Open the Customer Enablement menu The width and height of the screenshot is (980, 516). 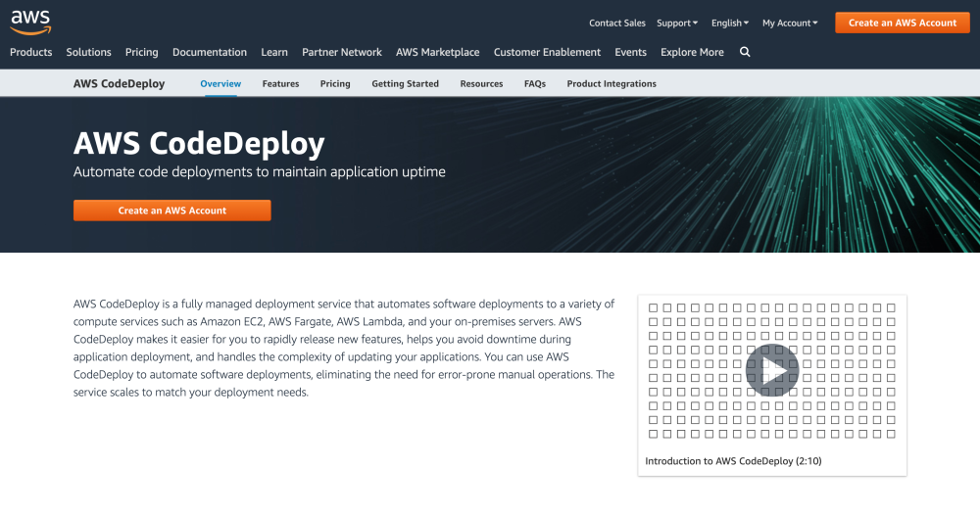click(547, 53)
